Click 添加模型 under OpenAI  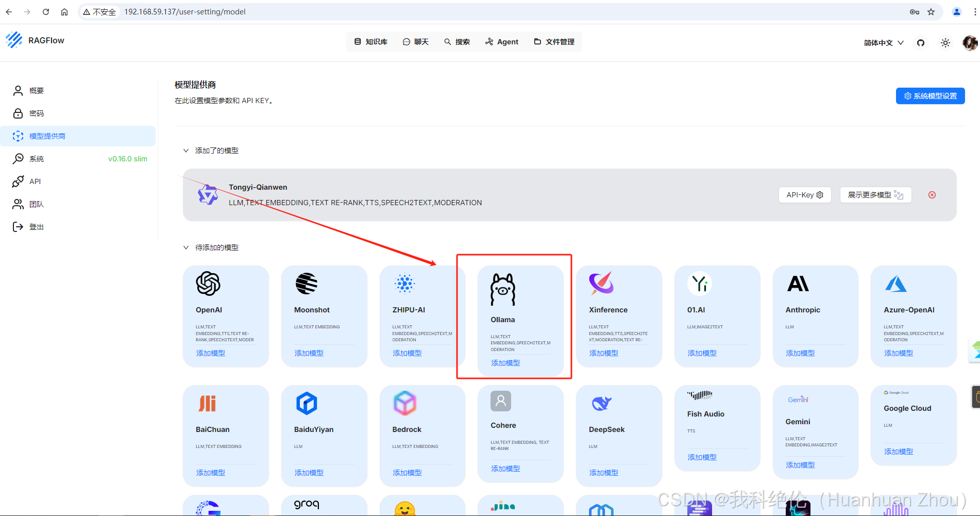point(211,353)
